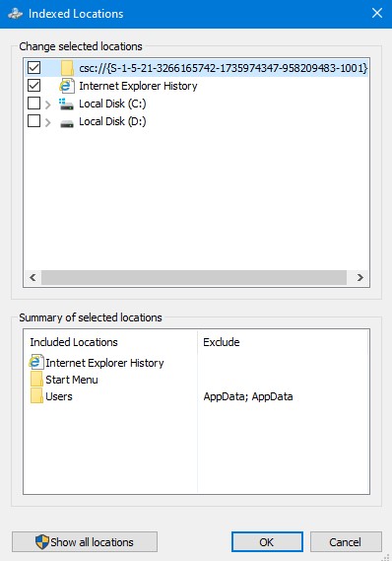The image size is (392, 561).
Task: Check the Local Disk (D:) checkbox
Action: pyautogui.click(x=33, y=121)
